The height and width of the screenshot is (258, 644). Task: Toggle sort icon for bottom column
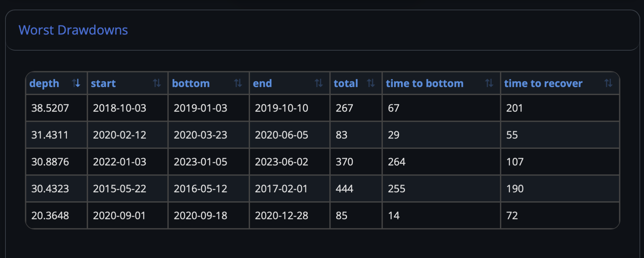point(238,83)
